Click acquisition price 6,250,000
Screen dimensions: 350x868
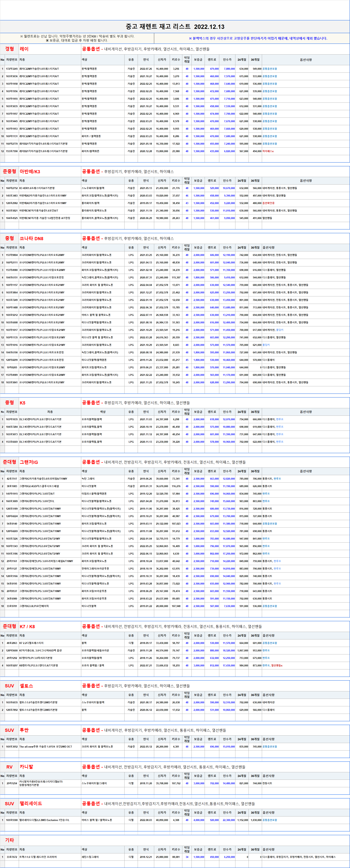229,857
